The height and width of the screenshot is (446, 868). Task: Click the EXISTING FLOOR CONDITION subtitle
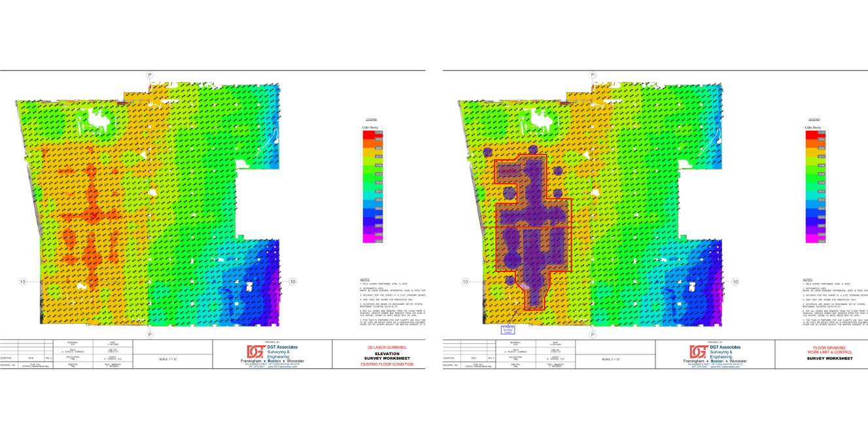tap(387, 364)
